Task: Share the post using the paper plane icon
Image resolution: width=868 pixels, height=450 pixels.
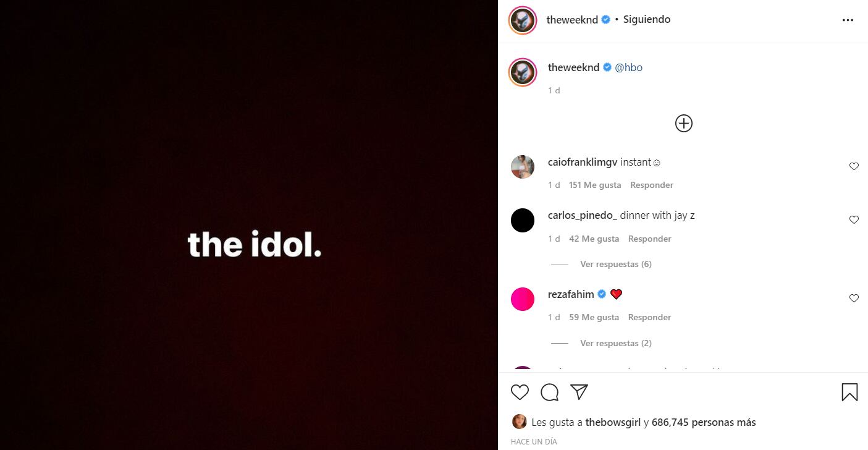Action: point(578,391)
